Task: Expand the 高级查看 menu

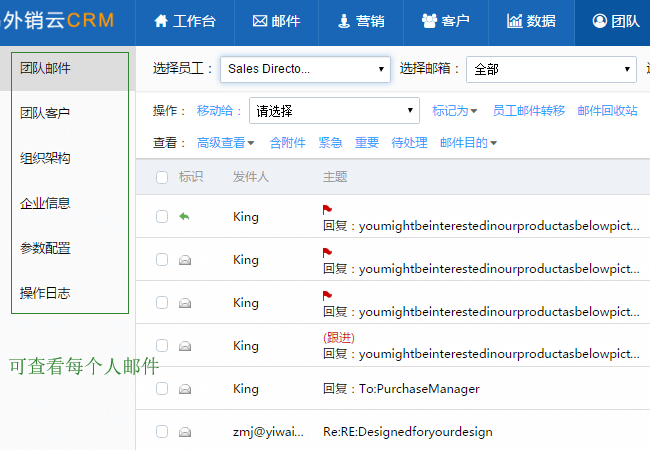Action: pyautogui.click(x=225, y=143)
